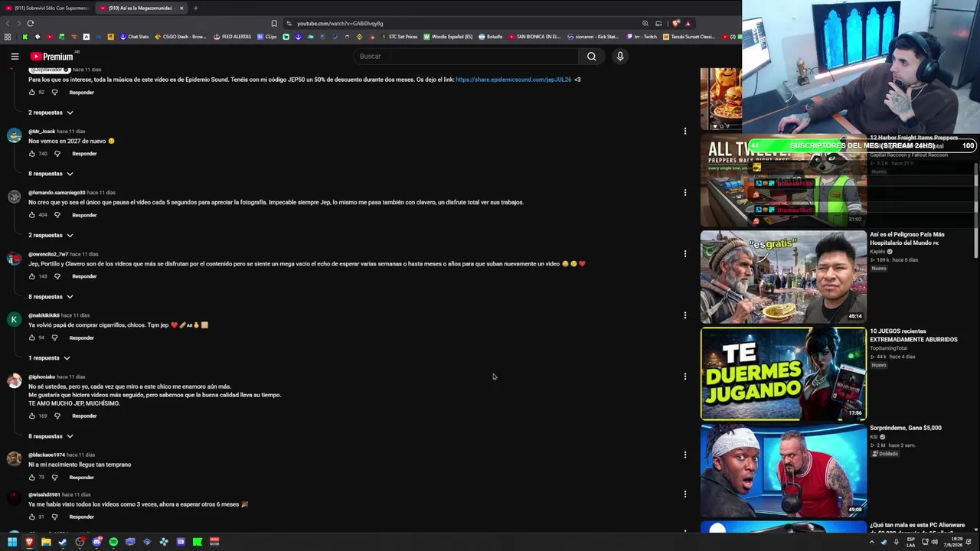Open the 'TAN BIONICA EN EL...' bookmark
The height and width of the screenshot is (551, 980).
click(x=534, y=37)
